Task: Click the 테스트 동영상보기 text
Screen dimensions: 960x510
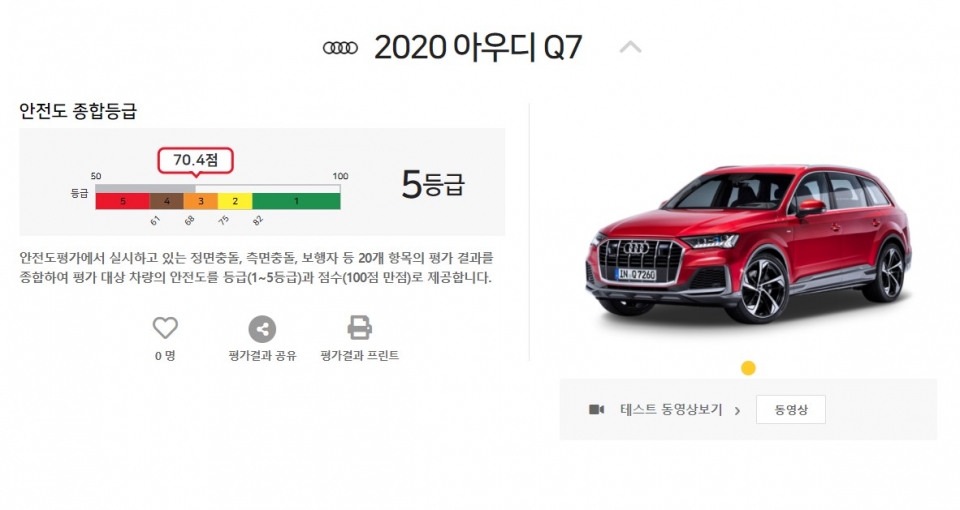Action: click(x=671, y=410)
